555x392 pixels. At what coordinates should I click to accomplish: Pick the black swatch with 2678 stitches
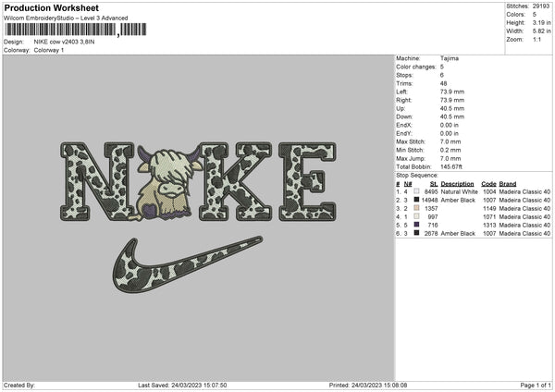(416, 233)
